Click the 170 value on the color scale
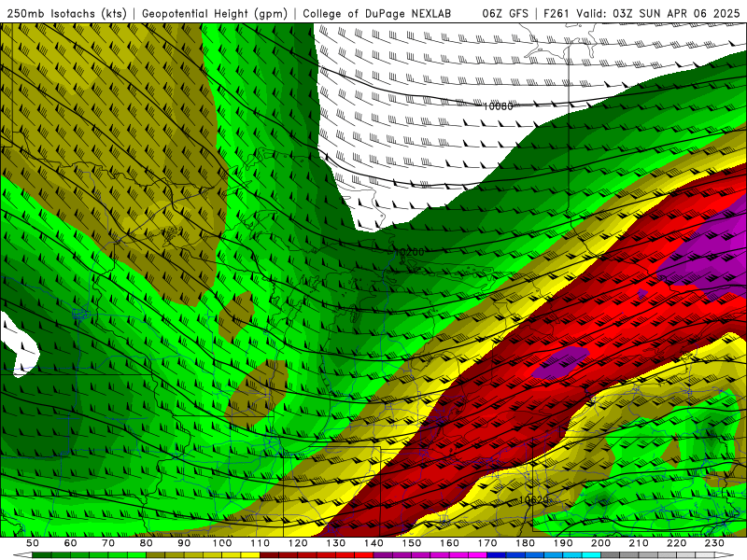 point(487,543)
